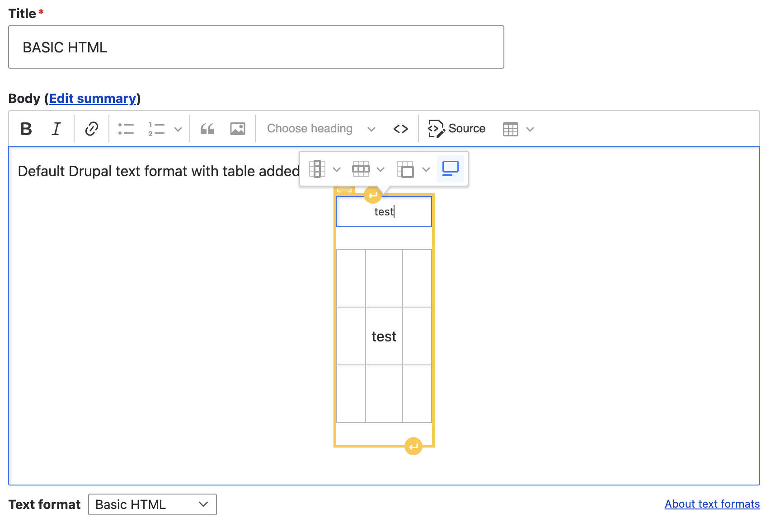The height and width of the screenshot is (532, 780).
Task: Insert an image
Action: point(237,129)
